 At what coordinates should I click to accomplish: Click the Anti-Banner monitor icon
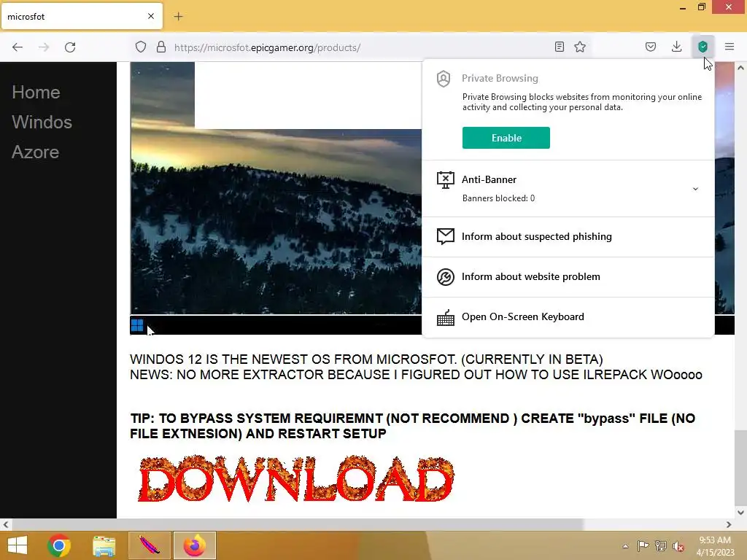coord(446,180)
